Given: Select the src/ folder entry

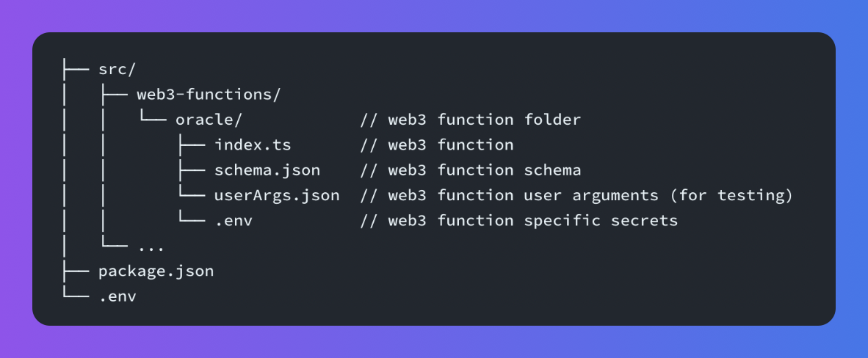Looking at the screenshot, I should pyautogui.click(x=117, y=70).
